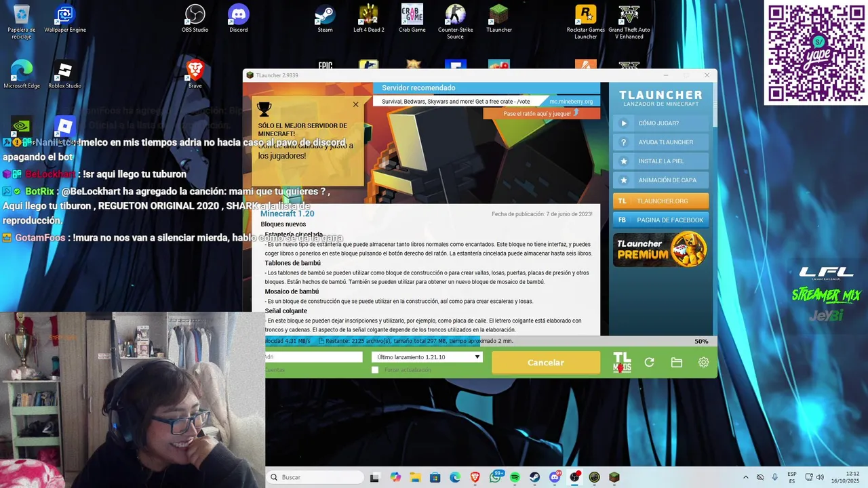This screenshot has height=488, width=868.
Task: Open Copilot from the taskbar
Action: coord(395,477)
